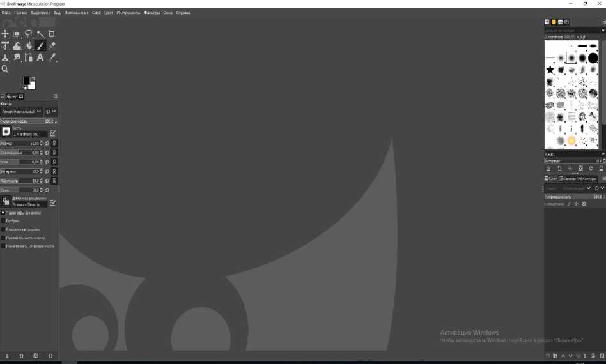
Task: Open the Правка menu
Action: 20,13
